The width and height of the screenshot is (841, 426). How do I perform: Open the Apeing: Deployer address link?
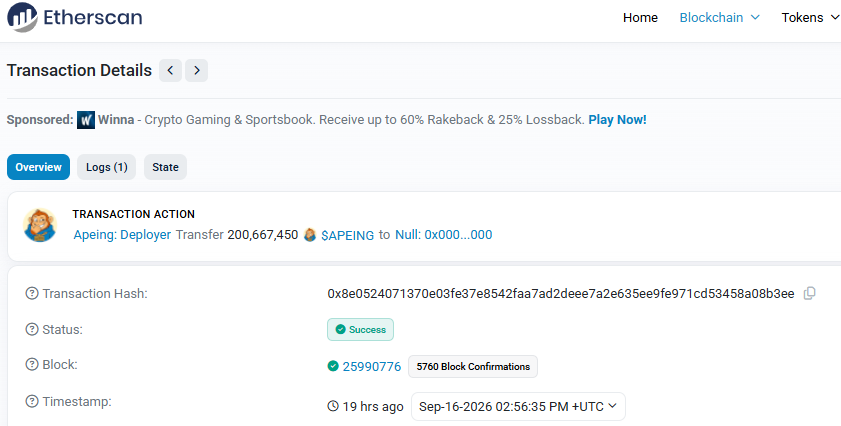point(122,234)
